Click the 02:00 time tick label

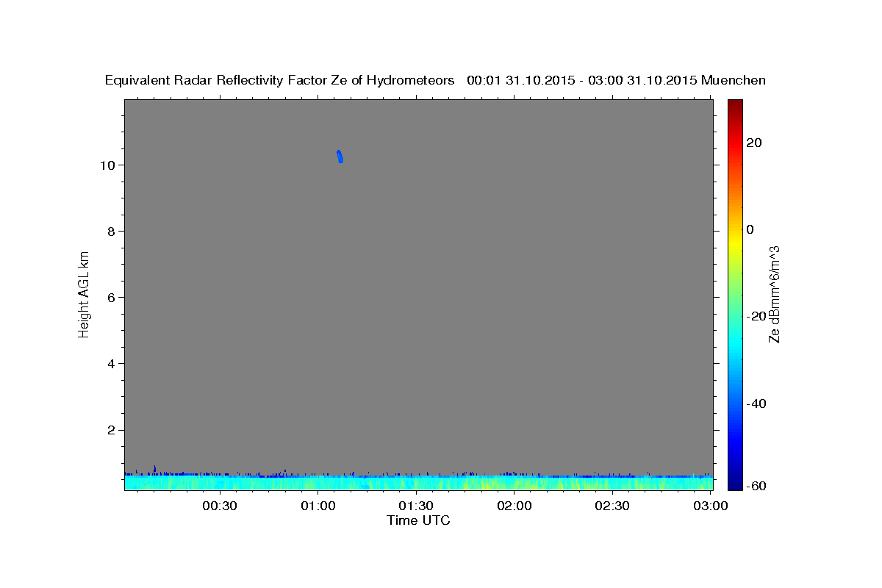[514, 506]
